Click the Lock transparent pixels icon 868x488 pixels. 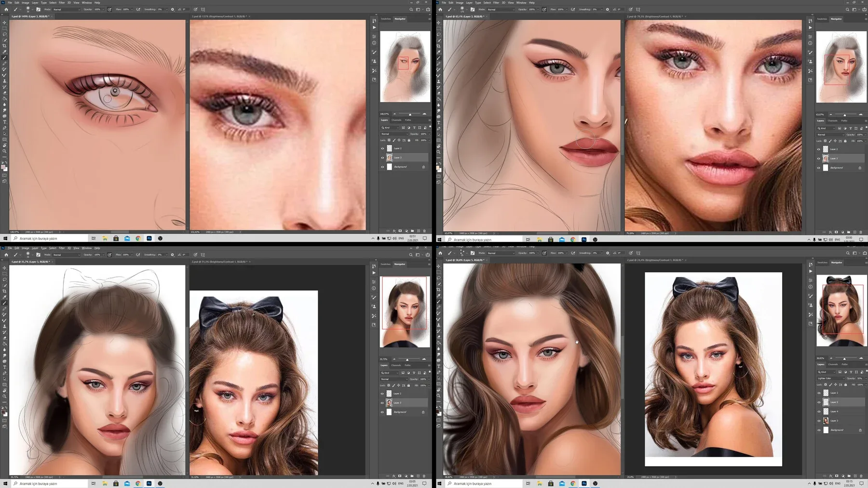[389, 140]
